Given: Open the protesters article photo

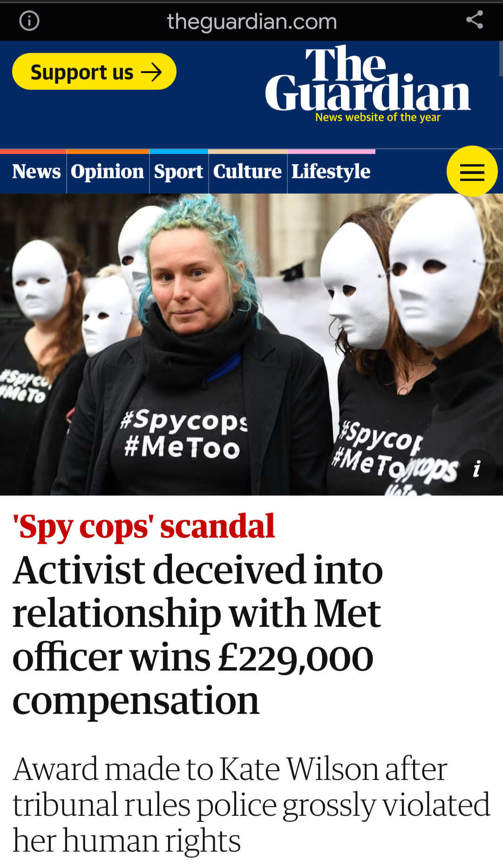Looking at the screenshot, I should click(251, 344).
